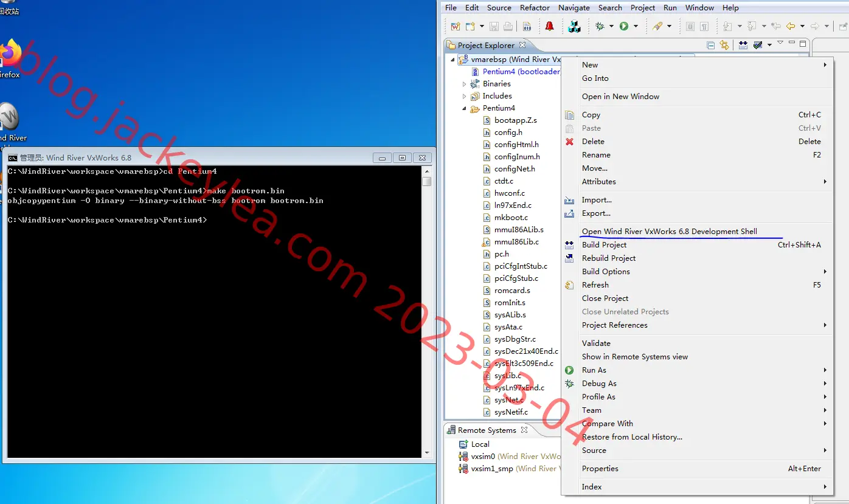Click the flashlight Search toolbar icon
This screenshot has width=849, height=504.
pos(657,26)
